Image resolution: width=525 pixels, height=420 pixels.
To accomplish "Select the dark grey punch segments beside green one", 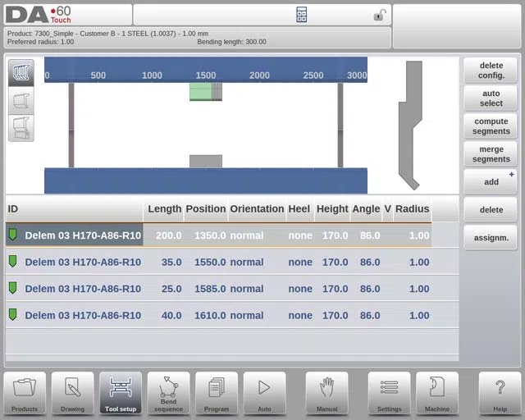I will click(x=217, y=92).
